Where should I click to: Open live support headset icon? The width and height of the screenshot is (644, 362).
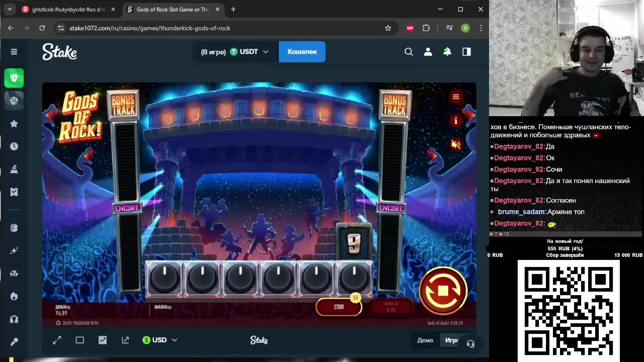[470, 344]
